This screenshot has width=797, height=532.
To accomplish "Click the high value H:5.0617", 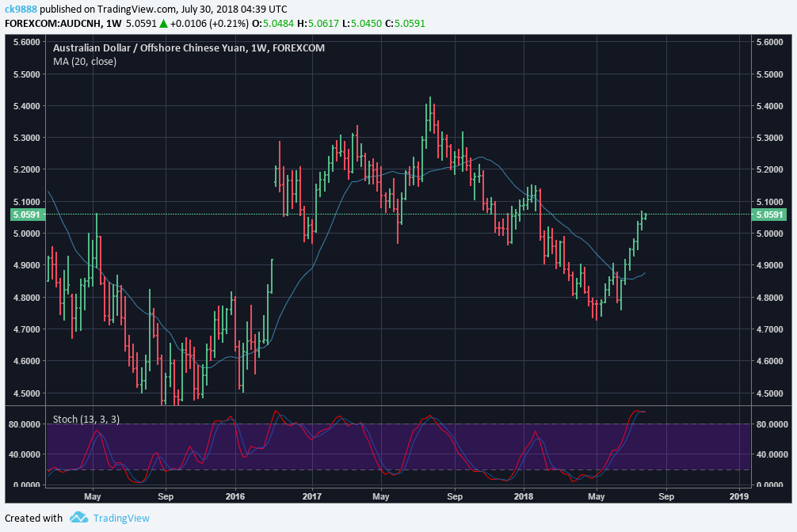I will (318, 24).
